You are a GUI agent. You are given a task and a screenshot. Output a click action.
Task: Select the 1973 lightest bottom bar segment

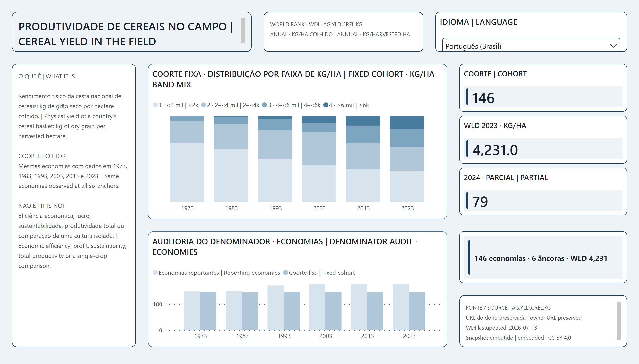(x=187, y=173)
